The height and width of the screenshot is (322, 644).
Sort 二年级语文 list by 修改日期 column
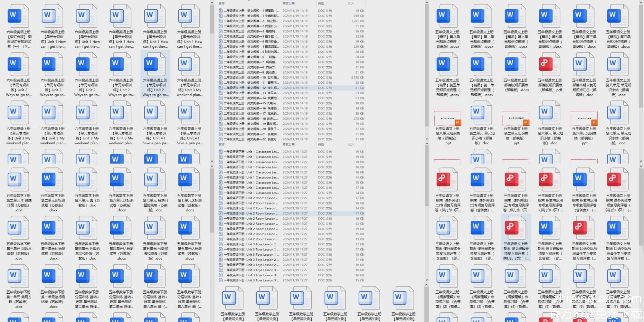tap(289, 3)
